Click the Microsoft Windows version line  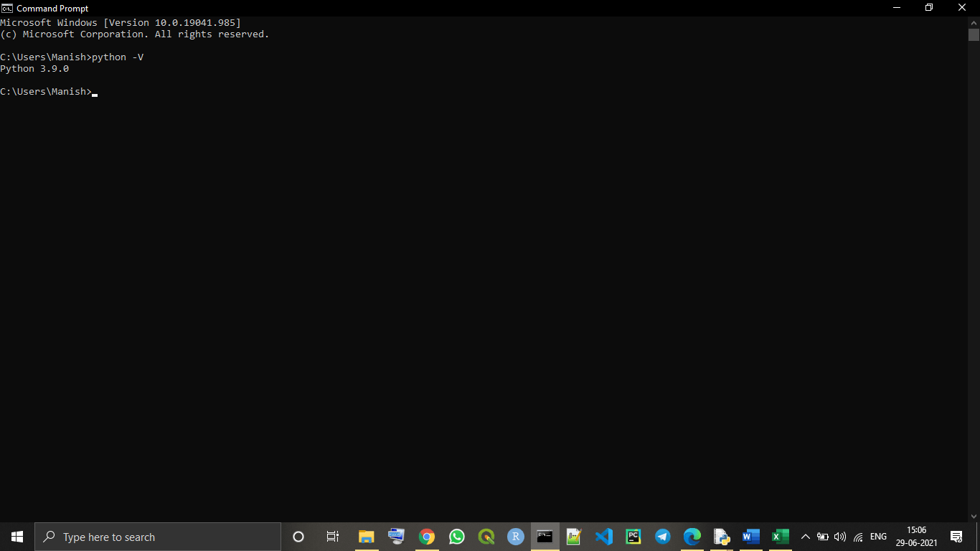click(121, 22)
